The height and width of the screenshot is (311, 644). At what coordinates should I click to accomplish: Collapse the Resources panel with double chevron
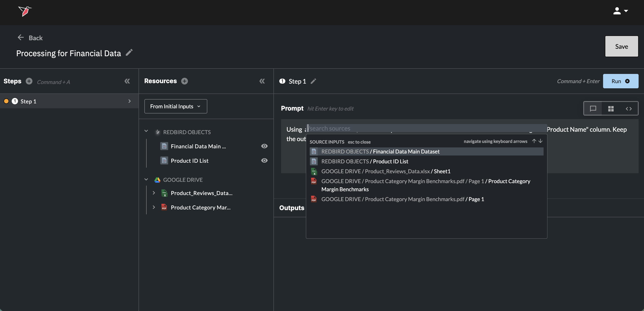click(262, 81)
